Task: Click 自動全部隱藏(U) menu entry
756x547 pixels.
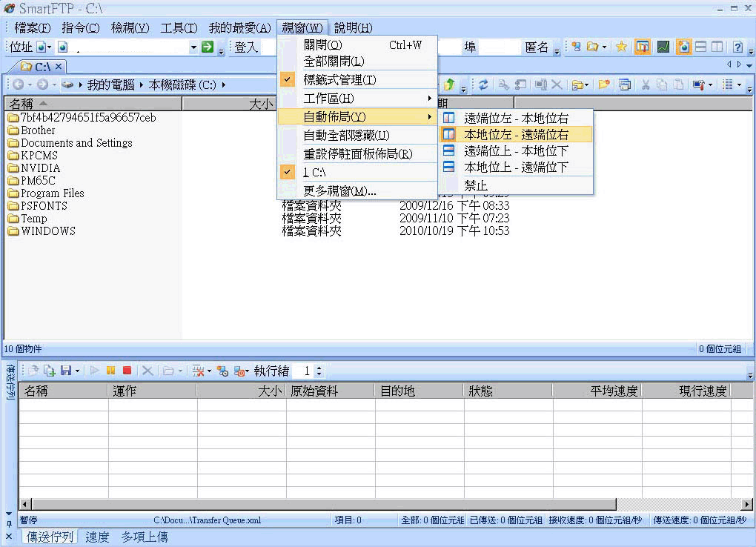Action: coord(358,136)
